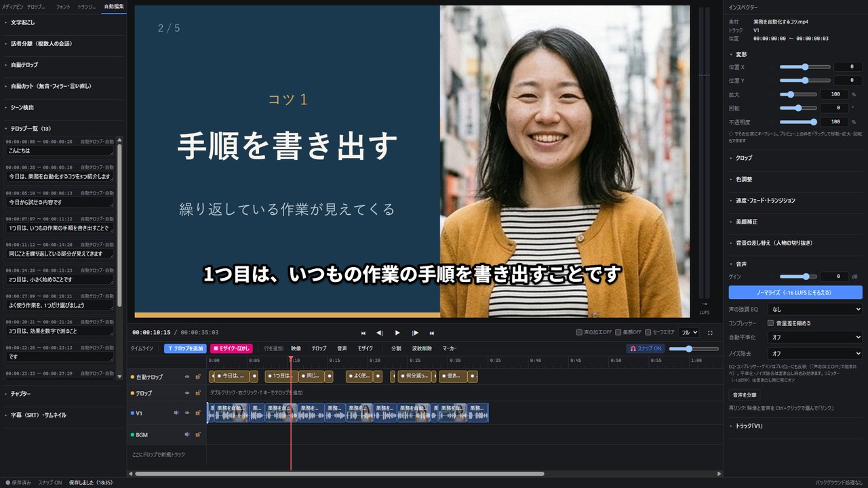This screenshot has width=868, height=488.
Task: Expand the 文字起こし section
Action: [x=63, y=22]
